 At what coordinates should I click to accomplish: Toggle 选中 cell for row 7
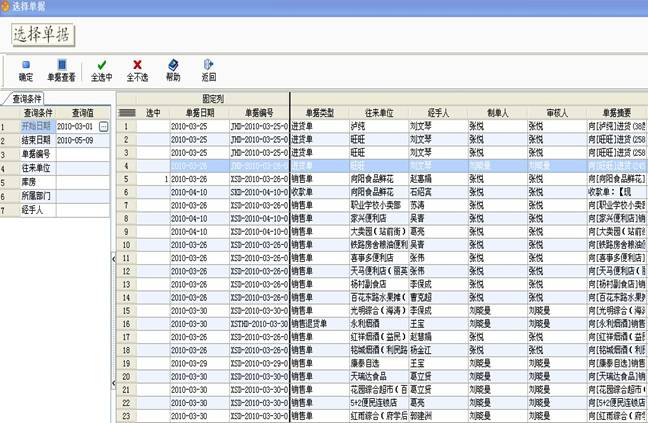coord(153,205)
